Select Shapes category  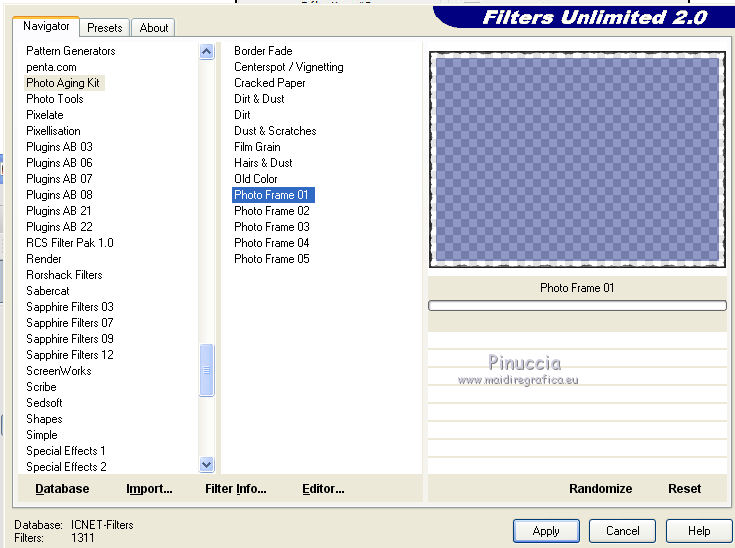(44, 419)
